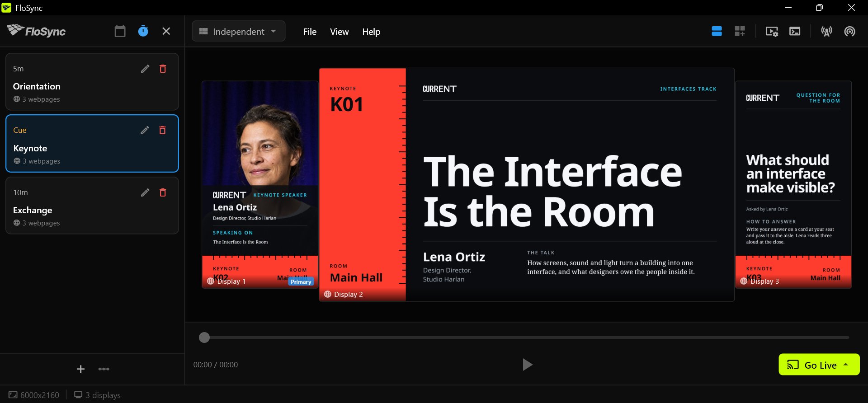Close the playlist sidebar with the X icon
Viewport: 868px width, 403px height.
(x=166, y=31)
